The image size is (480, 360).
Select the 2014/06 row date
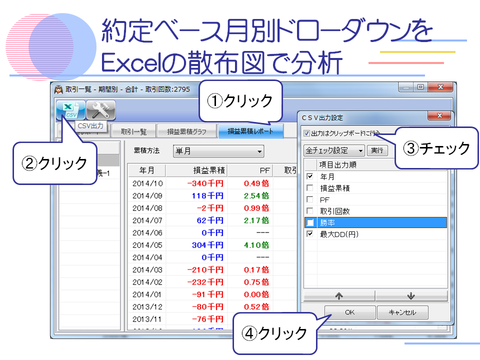click(x=147, y=233)
